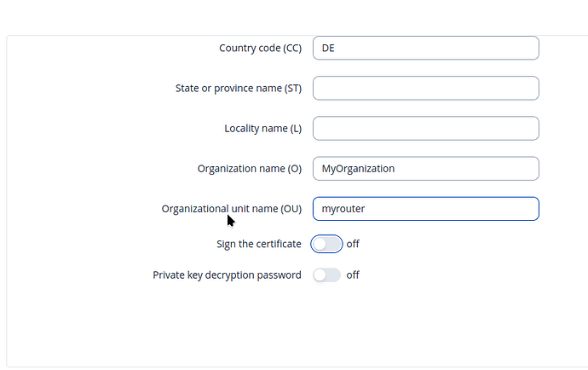This screenshot has height=370, width=588.
Task: Enable the Sign the certificate toggle
Action: [326, 244]
